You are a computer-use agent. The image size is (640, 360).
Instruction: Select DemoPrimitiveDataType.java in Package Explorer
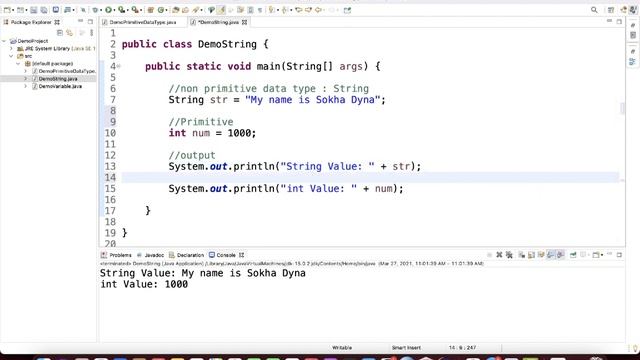(x=67, y=71)
